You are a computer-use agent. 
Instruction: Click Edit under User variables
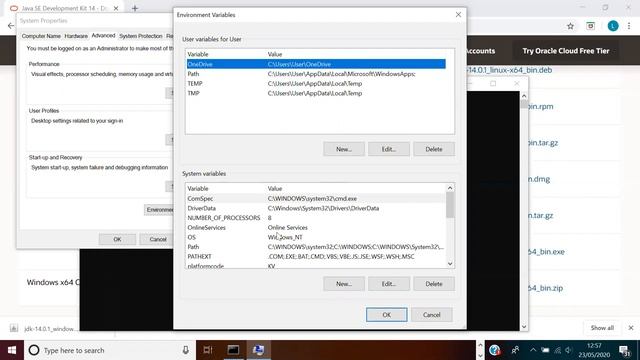click(389, 149)
